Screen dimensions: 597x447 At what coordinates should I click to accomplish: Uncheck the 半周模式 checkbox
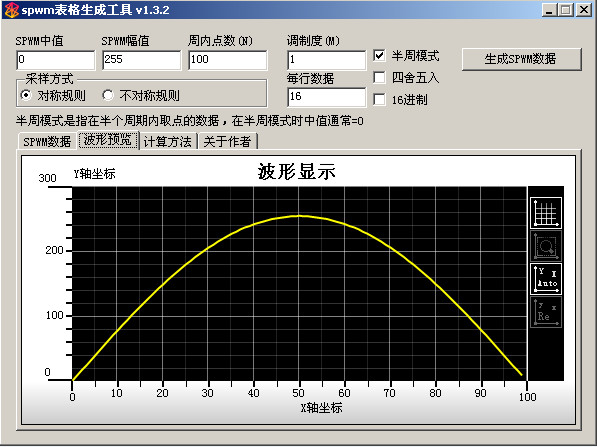point(379,55)
